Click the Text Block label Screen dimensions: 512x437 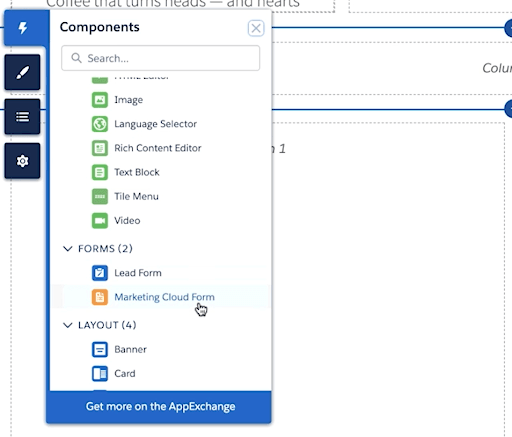click(x=137, y=172)
